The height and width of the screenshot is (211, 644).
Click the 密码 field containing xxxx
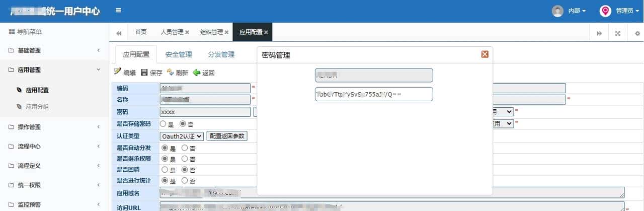pyautogui.click(x=205, y=112)
